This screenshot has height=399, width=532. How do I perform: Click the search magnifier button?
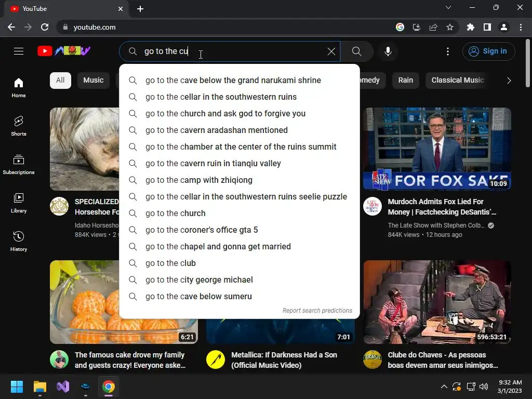(356, 51)
